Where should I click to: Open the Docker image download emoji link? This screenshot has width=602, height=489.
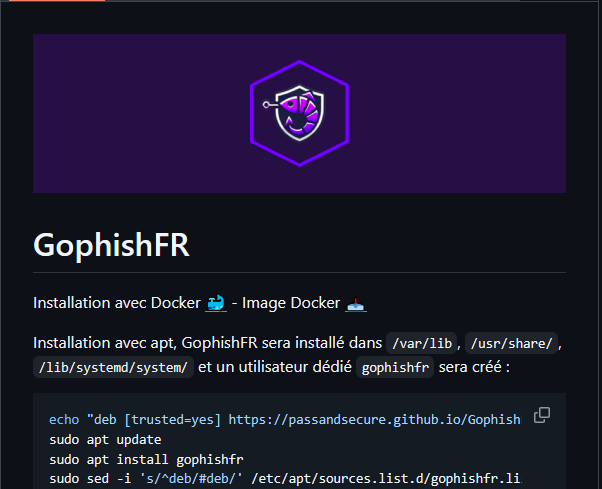pos(356,303)
